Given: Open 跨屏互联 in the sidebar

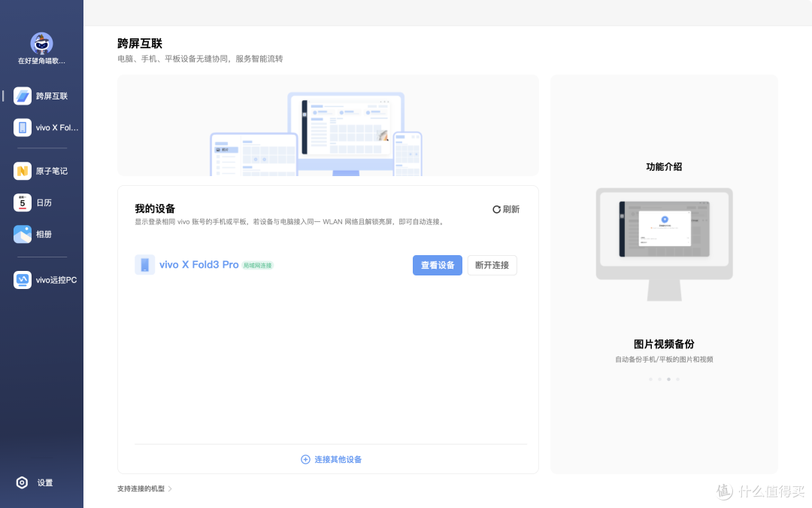Looking at the screenshot, I should (41, 96).
